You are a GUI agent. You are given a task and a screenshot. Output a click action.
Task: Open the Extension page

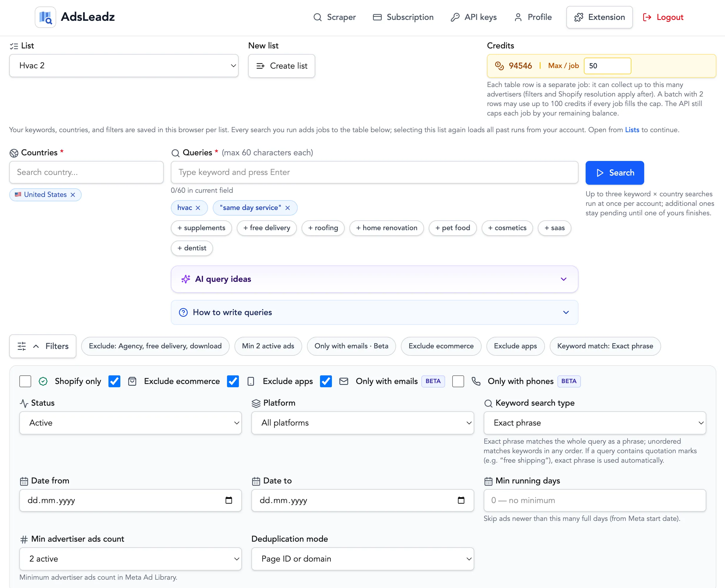pyautogui.click(x=599, y=17)
